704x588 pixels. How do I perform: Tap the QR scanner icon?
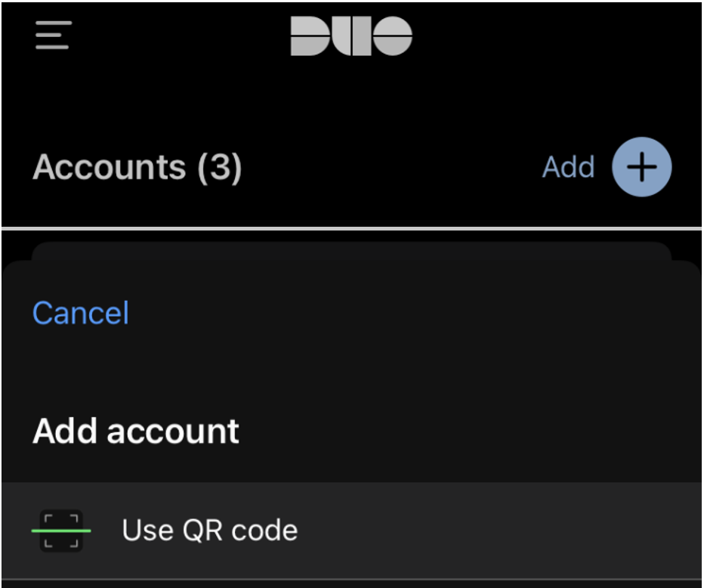click(x=60, y=531)
